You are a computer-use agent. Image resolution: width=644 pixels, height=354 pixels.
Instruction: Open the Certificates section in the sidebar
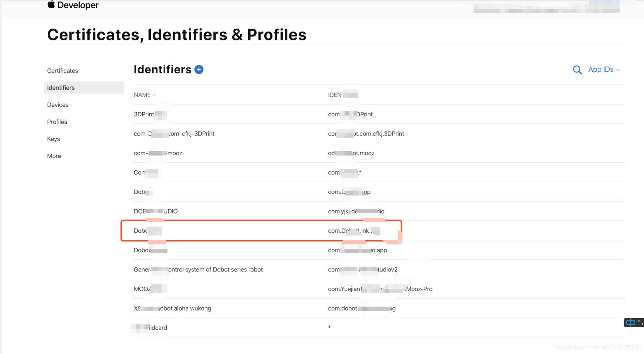pos(63,71)
